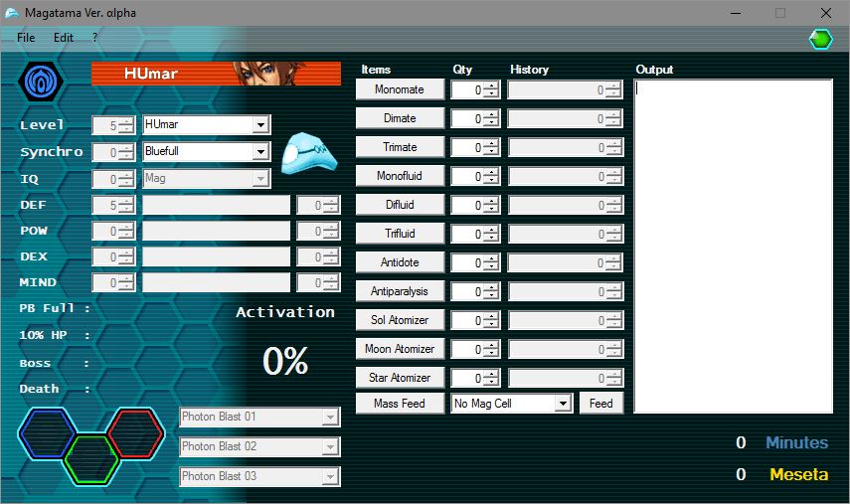Click the Star Atomizer history stepper

566,378
